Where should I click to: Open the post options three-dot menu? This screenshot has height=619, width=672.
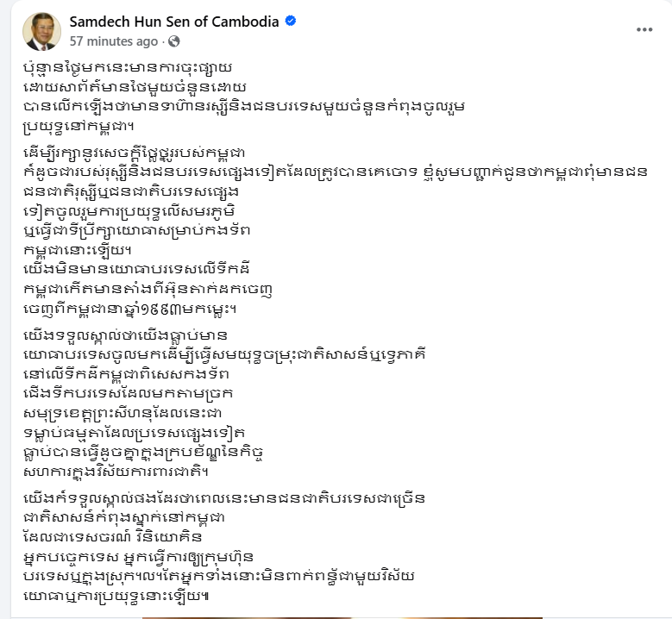click(x=644, y=29)
